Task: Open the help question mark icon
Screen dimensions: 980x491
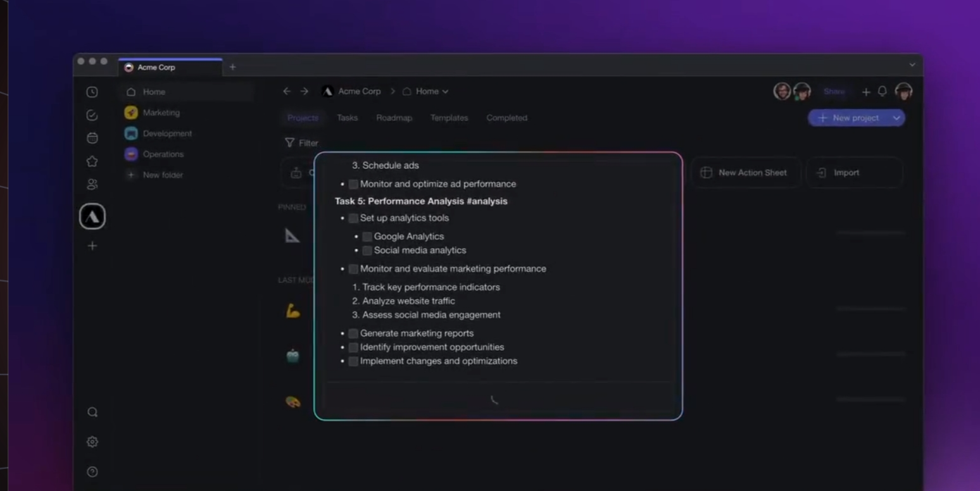Action: pyautogui.click(x=92, y=471)
